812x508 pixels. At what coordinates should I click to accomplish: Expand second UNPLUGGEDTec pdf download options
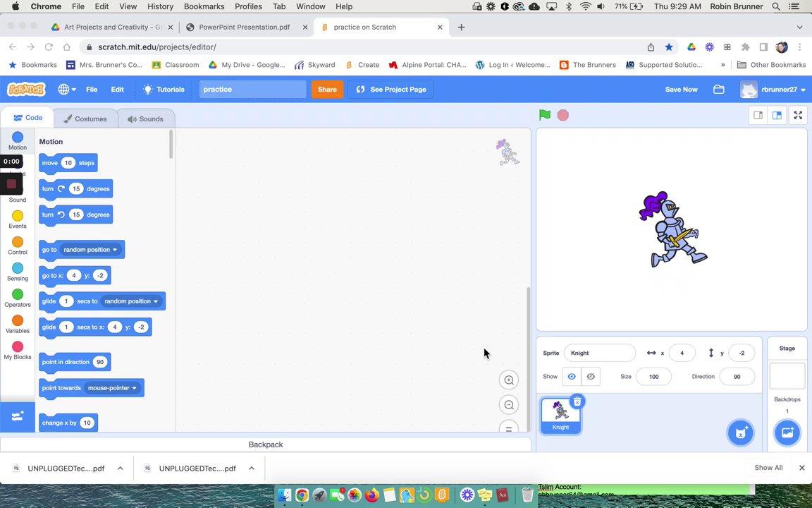pyautogui.click(x=252, y=468)
